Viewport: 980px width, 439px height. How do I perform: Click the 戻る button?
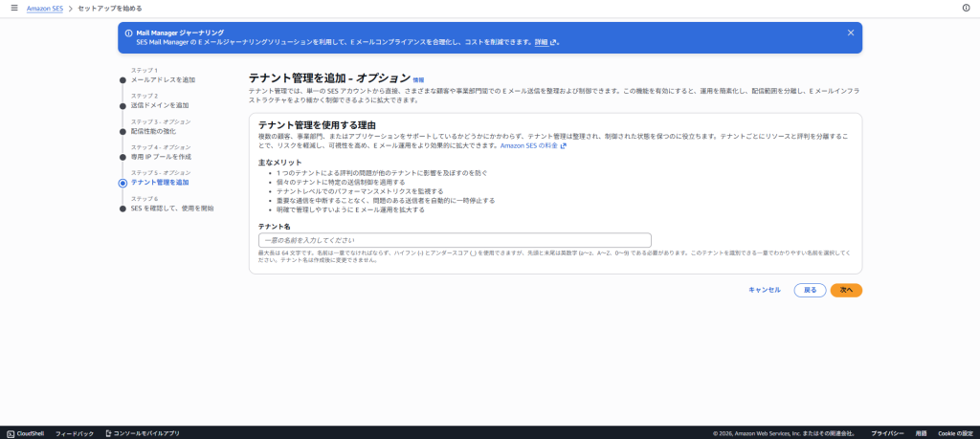(810, 290)
